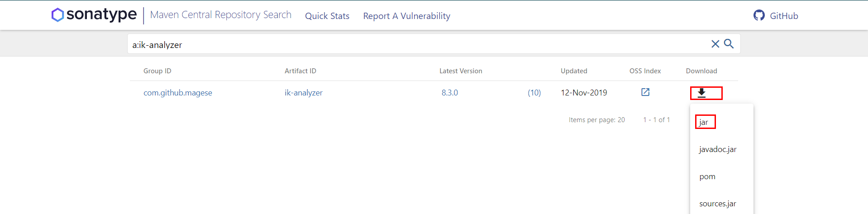Click the Group ID column header
The width and height of the screenshot is (868, 214).
[157, 71]
